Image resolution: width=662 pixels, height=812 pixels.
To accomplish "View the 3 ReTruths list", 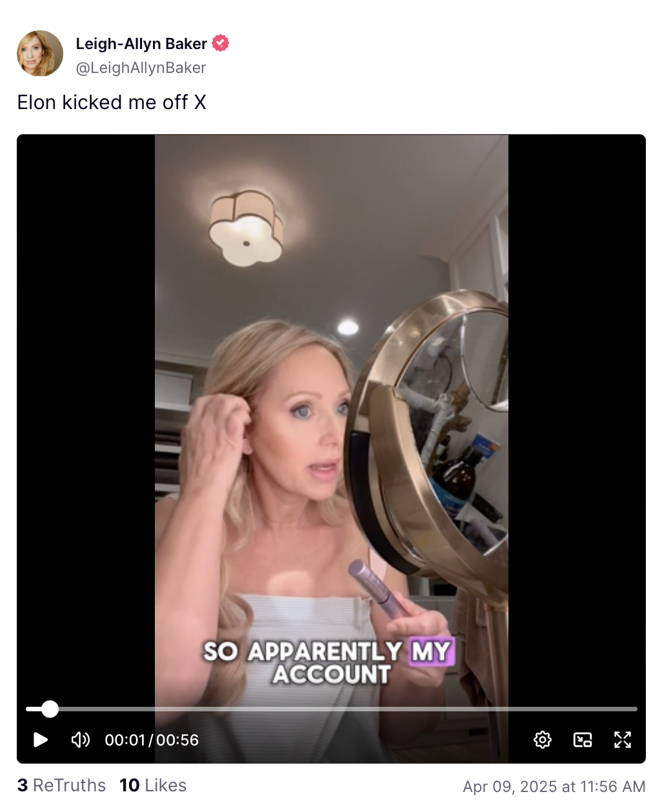I will pyautogui.click(x=61, y=786).
